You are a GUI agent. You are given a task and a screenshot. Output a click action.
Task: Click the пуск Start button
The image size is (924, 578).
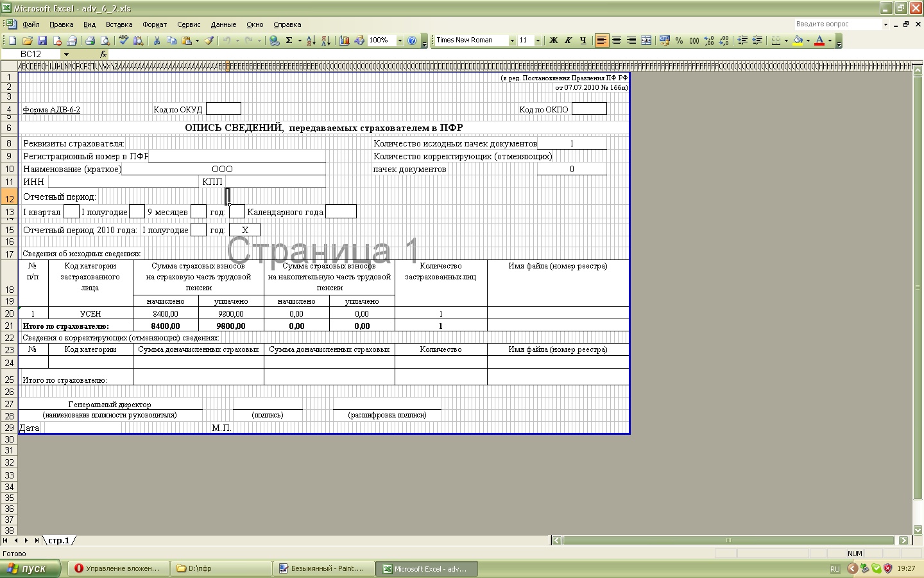(30, 568)
